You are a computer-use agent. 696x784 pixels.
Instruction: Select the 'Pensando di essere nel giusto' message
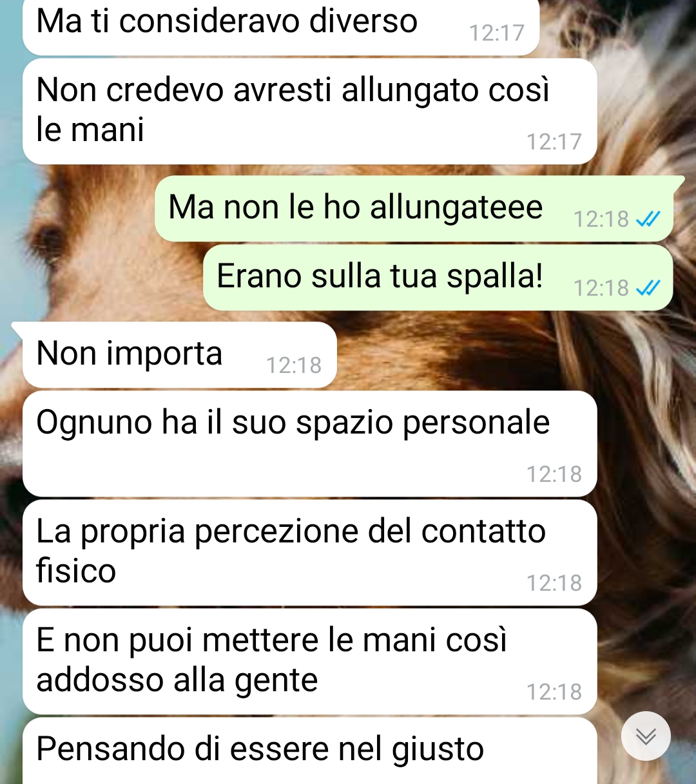310,751
